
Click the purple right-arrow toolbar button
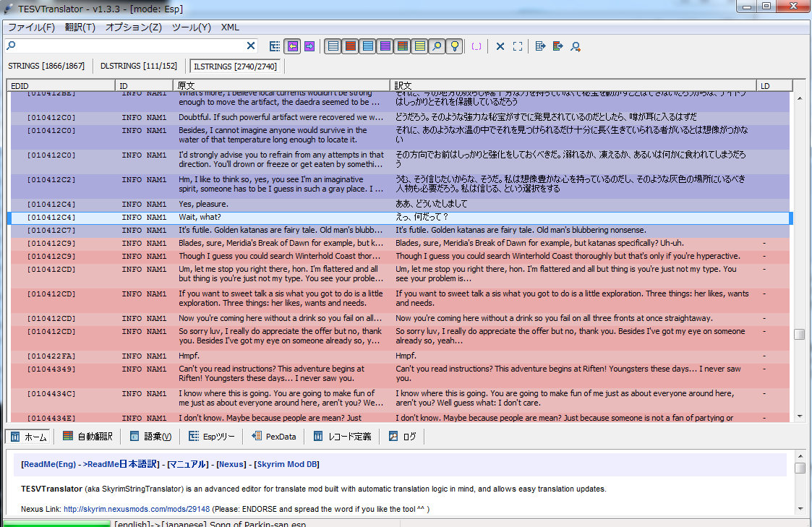click(309, 46)
